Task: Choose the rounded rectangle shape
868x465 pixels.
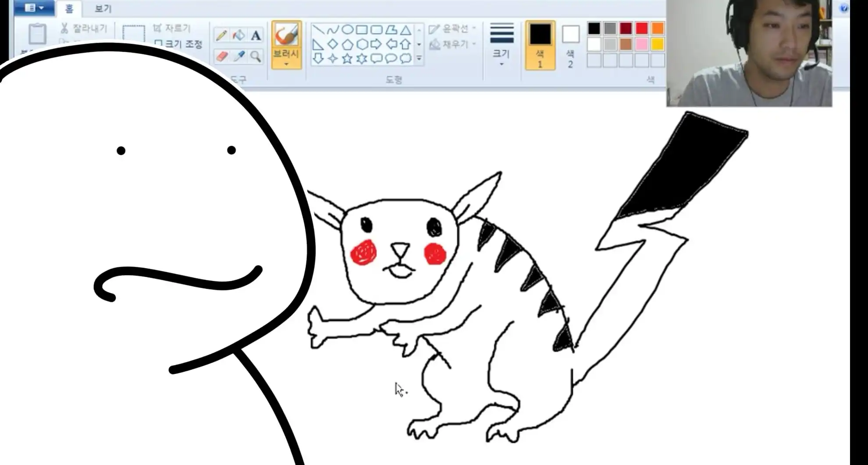Action: [x=376, y=30]
